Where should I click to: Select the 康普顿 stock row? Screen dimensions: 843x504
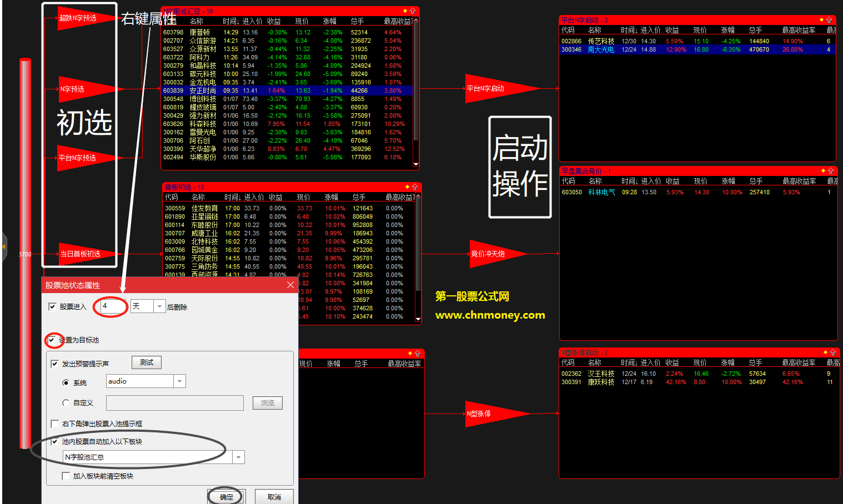pyautogui.click(x=287, y=32)
